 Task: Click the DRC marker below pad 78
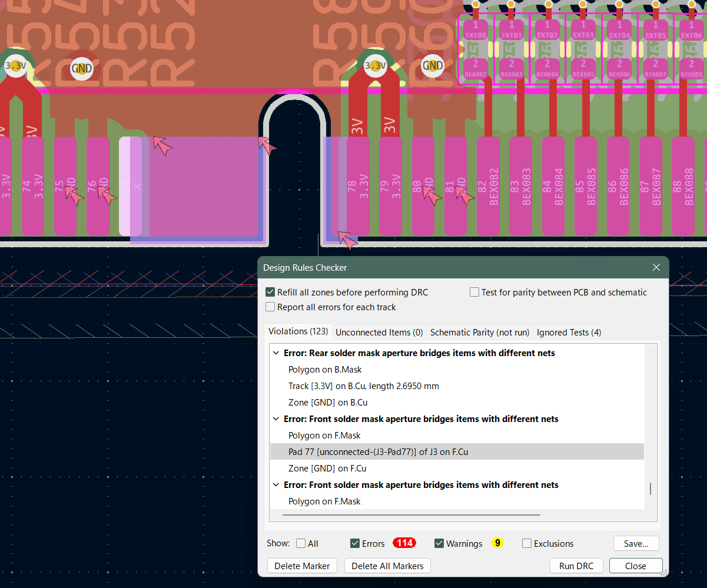point(347,240)
